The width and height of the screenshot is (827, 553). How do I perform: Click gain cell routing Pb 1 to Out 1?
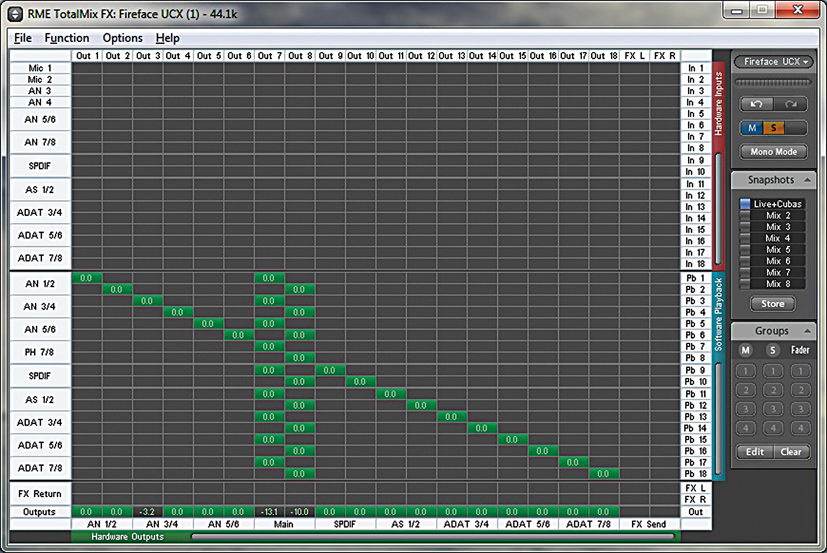pos(86,278)
